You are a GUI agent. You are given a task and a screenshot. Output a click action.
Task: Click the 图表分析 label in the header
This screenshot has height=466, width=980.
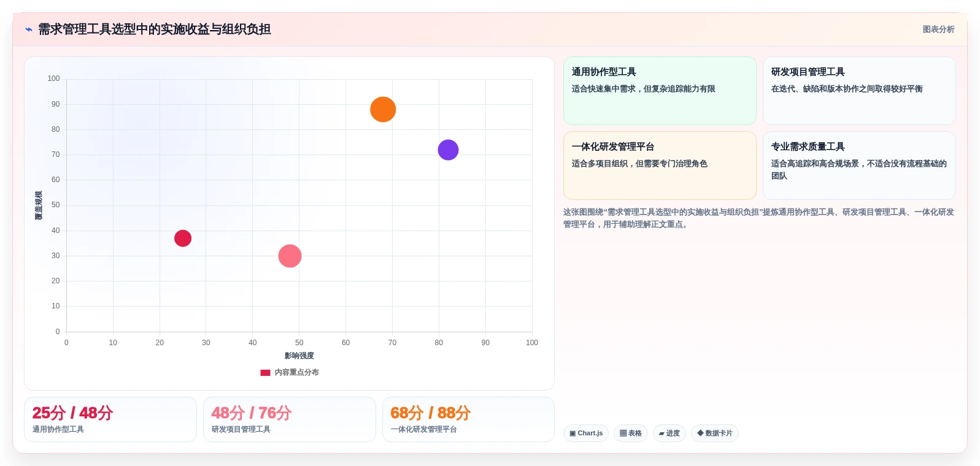pyautogui.click(x=938, y=29)
